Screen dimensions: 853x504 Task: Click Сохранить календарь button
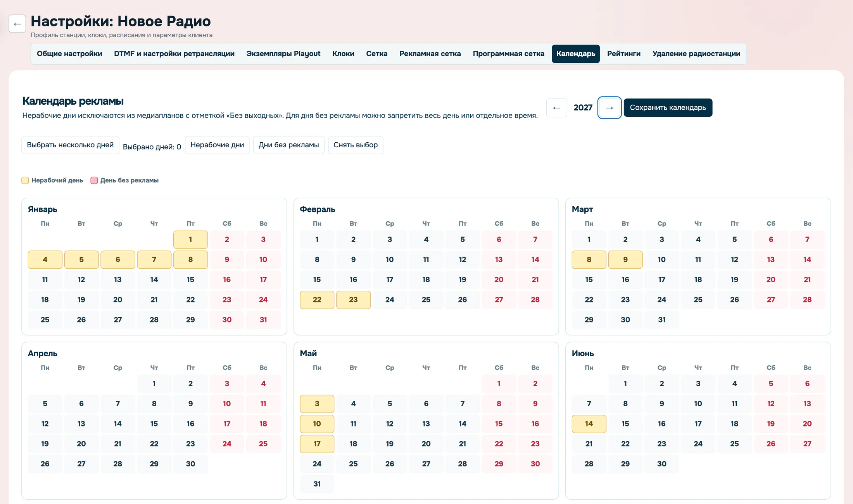pyautogui.click(x=668, y=107)
